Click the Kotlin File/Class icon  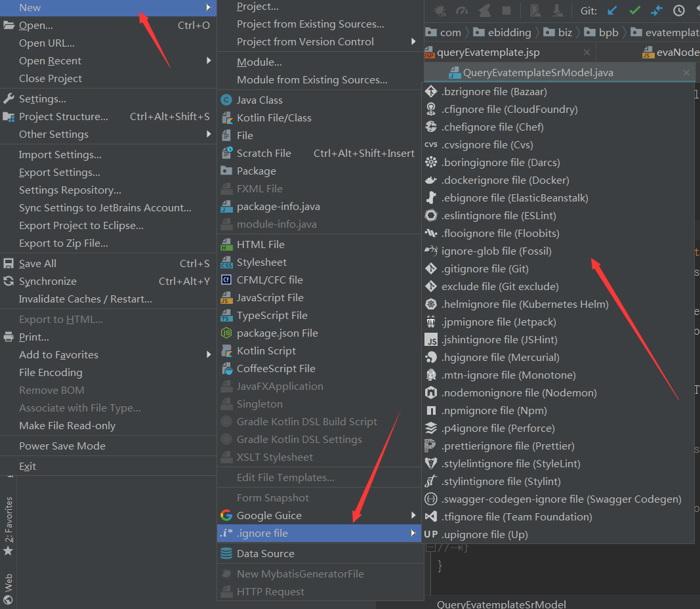pyautogui.click(x=227, y=118)
